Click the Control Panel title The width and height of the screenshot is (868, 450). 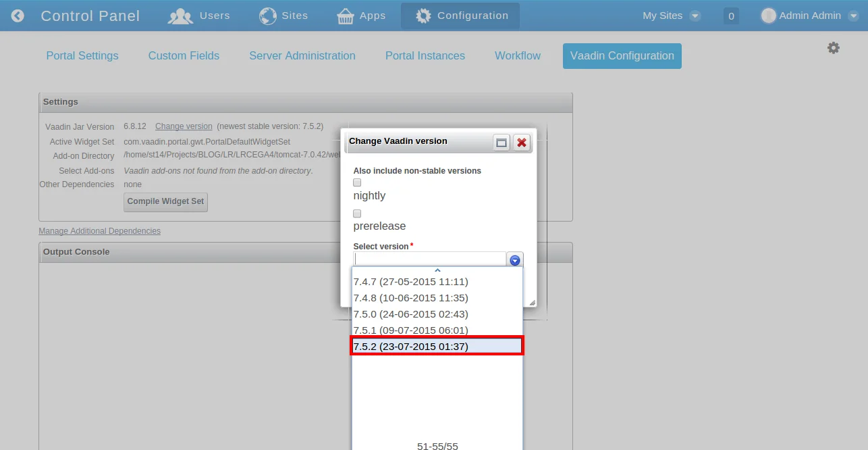(90, 16)
